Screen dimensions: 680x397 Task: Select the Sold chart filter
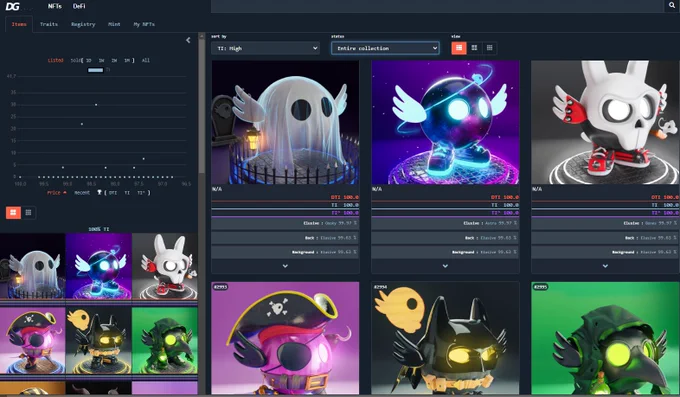(x=75, y=60)
